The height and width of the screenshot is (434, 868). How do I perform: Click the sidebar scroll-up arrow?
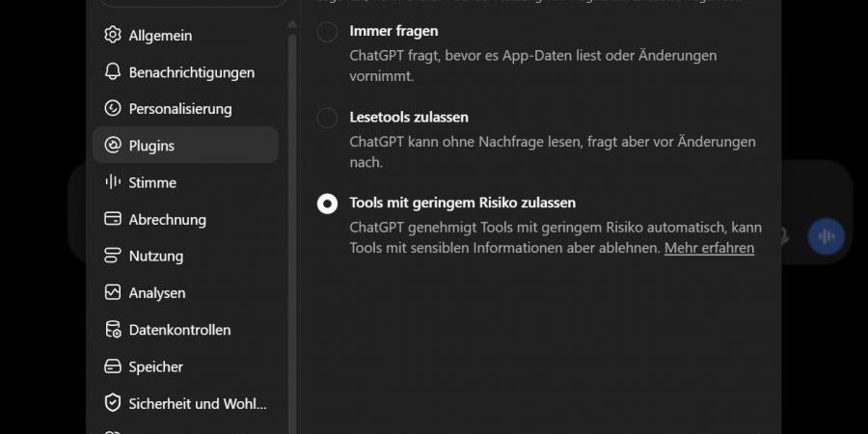pos(291,25)
